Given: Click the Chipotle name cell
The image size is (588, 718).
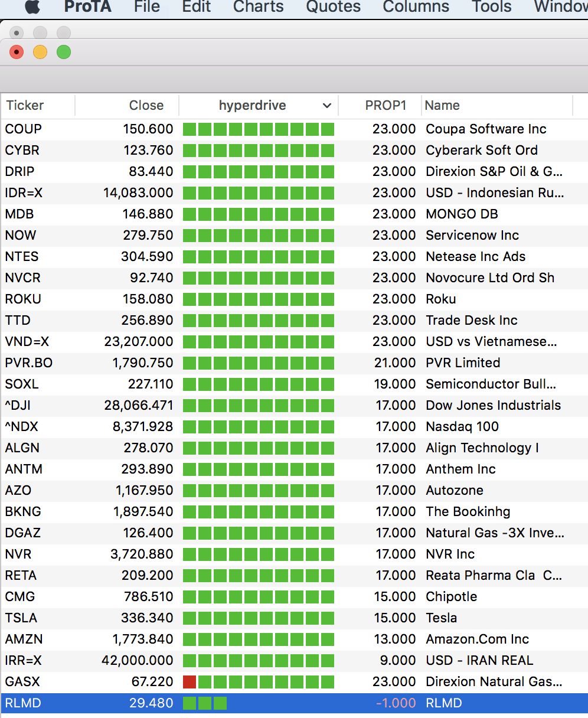Looking at the screenshot, I should 452,597.
